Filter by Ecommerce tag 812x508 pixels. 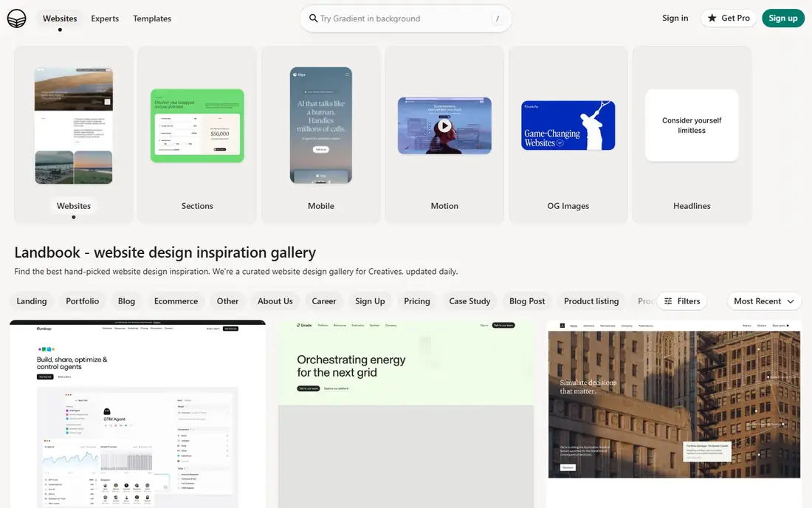(x=176, y=301)
